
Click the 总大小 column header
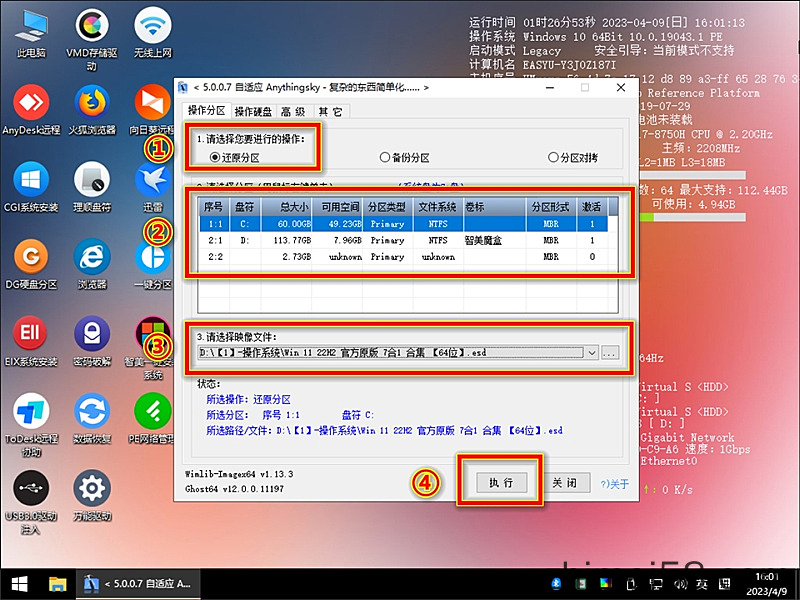click(286, 207)
